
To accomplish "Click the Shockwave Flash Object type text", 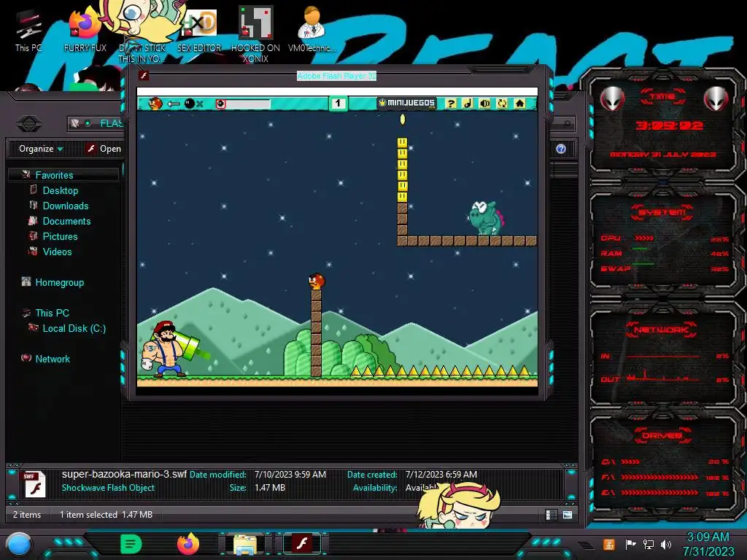I will coord(108,488).
